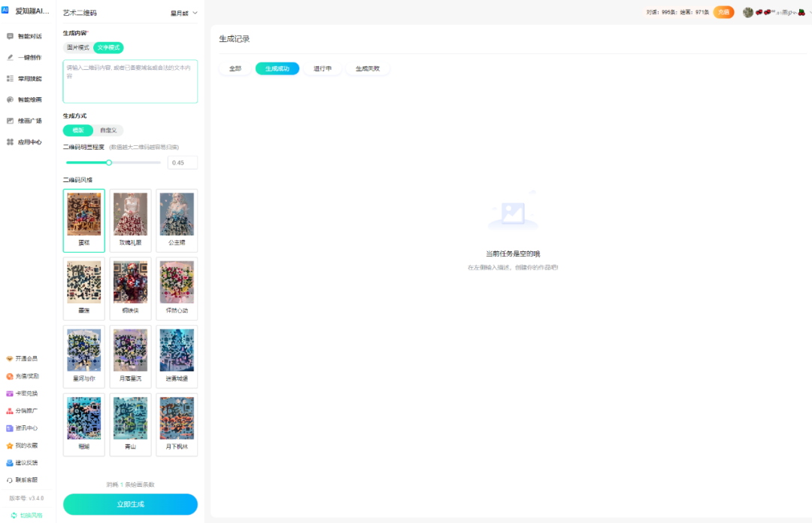Open 智能绘画 palette icon in sidebar
This screenshot has width=812, height=523.
coord(10,99)
